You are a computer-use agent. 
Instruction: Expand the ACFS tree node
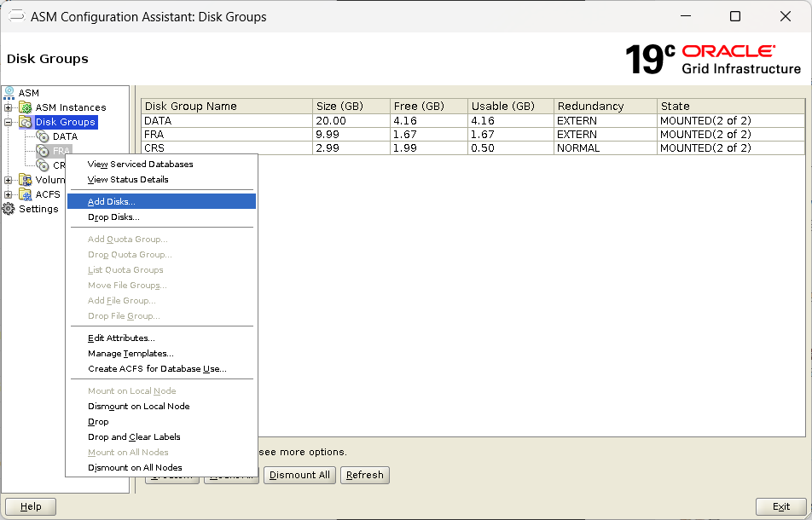tap(9, 194)
